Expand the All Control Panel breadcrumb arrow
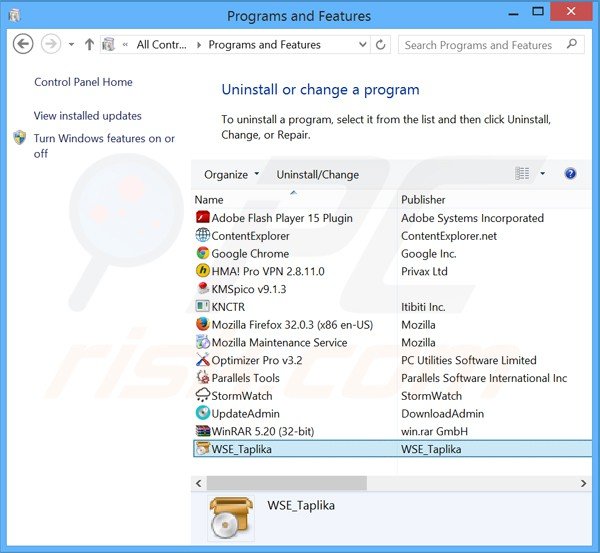This screenshot has width=600, height=553. click(199, 45)
